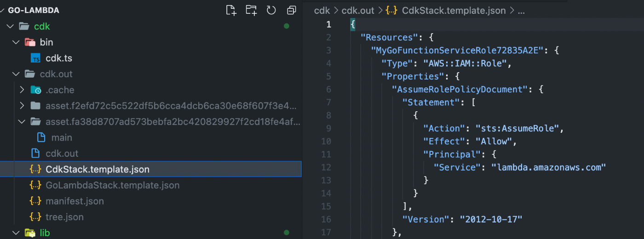Click the breadcrumb ellipsis segment
Viewport: 644px width, 239px height.
tap(521, 11)
